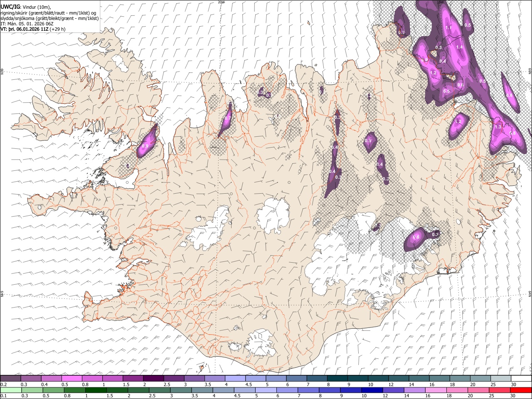This screenshot has width=532, height=399.
Task: Pick the hot pink 20–25 swatch in lower legend
Action: click(478, 390)
